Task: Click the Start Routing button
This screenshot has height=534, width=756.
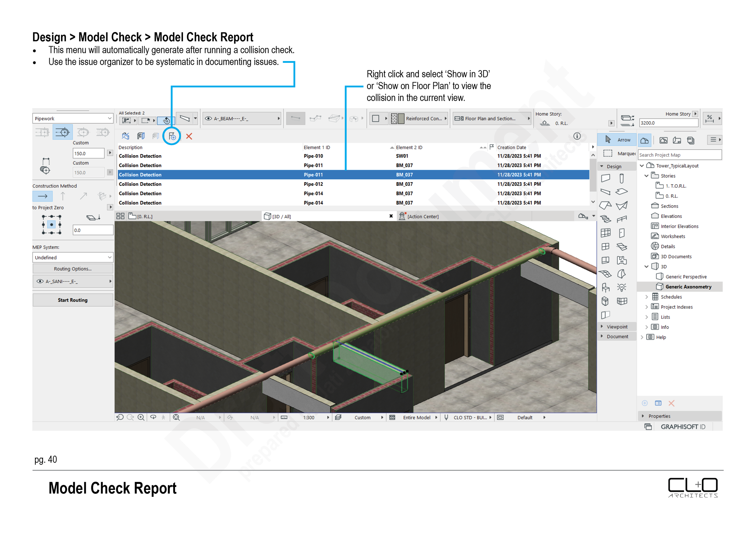Action: [73, 300]
